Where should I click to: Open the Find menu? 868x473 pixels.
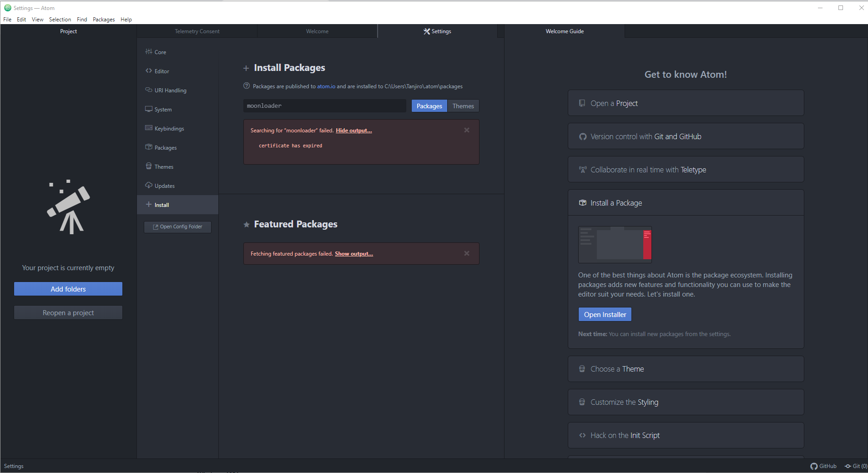click(82, 20)
